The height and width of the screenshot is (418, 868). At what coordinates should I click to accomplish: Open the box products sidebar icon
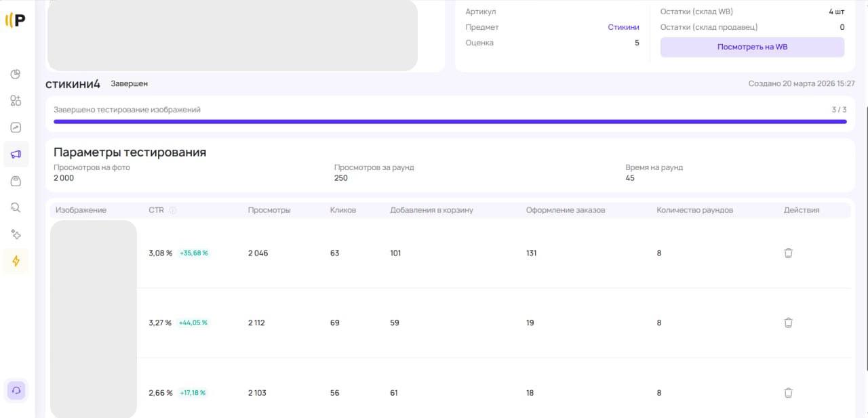[16, 181]
